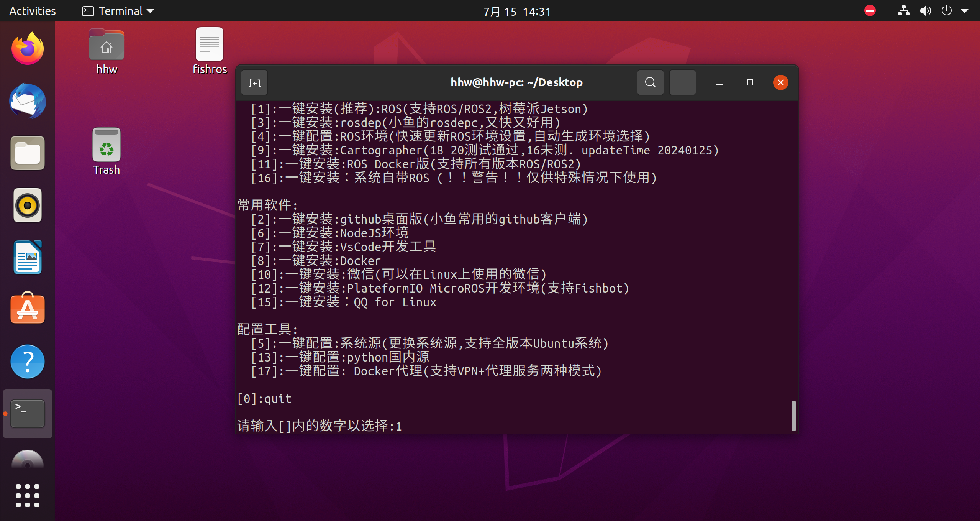Show Applications grid button

click(28, 495)
